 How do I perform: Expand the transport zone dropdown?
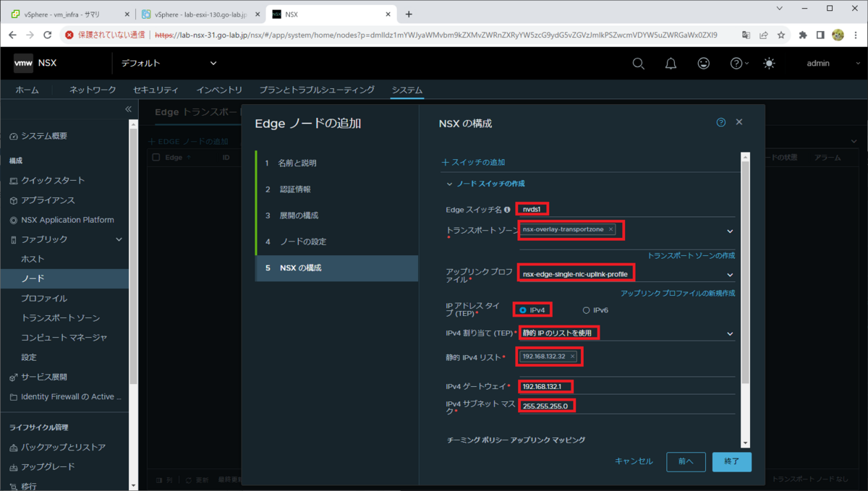[x=730, y=231]
